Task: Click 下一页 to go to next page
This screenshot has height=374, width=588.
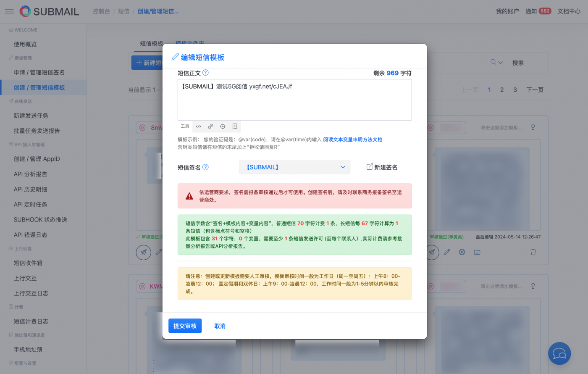Action: 535,90
